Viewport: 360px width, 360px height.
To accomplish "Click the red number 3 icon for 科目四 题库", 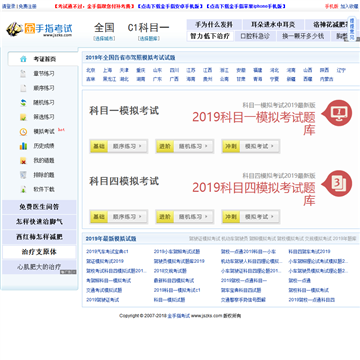I will click(x=338, y=184).
